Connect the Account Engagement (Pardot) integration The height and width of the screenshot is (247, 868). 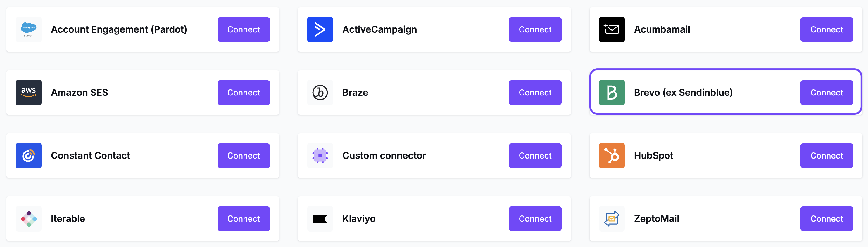click(x=243, y=29)
